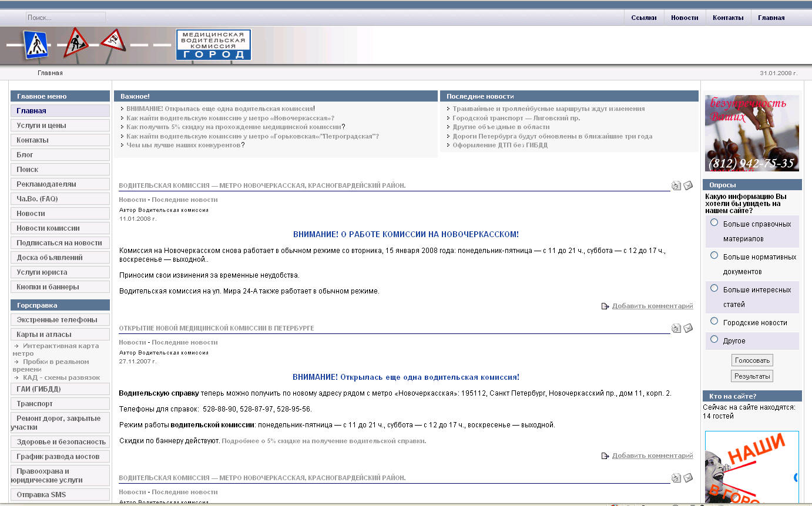Focus the 'Поиск...' search field
This screenshot has width=812, height=506.
[x=65, y=18]
